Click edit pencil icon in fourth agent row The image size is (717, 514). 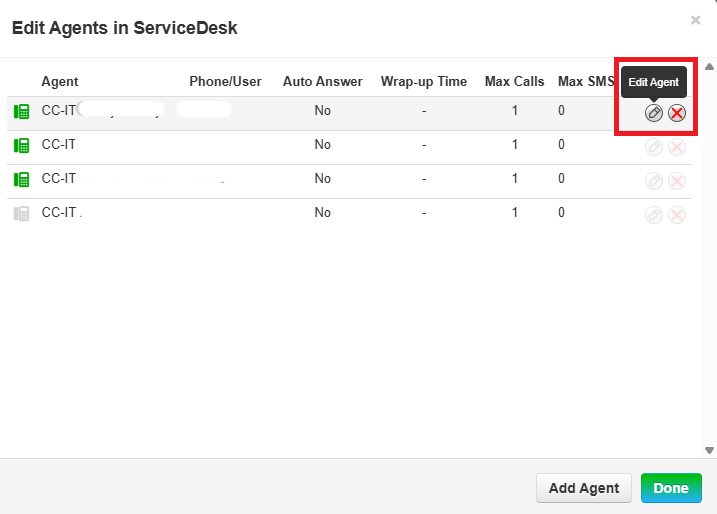[654, 215]
